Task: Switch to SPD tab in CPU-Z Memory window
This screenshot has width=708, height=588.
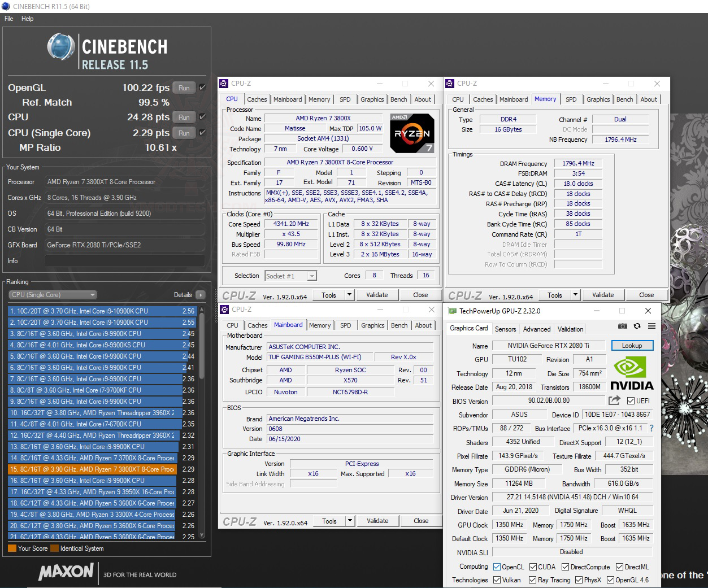Action: [571, 99]
